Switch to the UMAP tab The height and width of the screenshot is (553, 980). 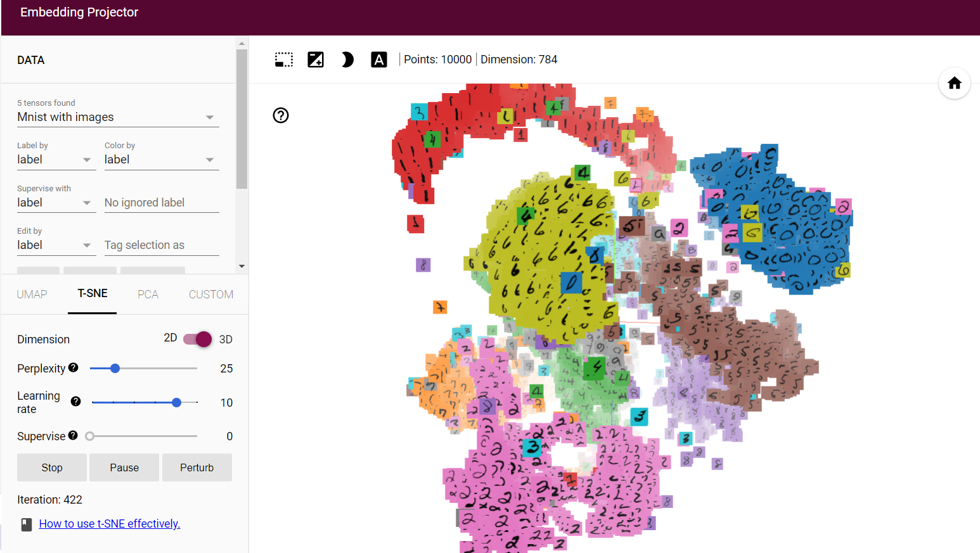pos(32,295)
